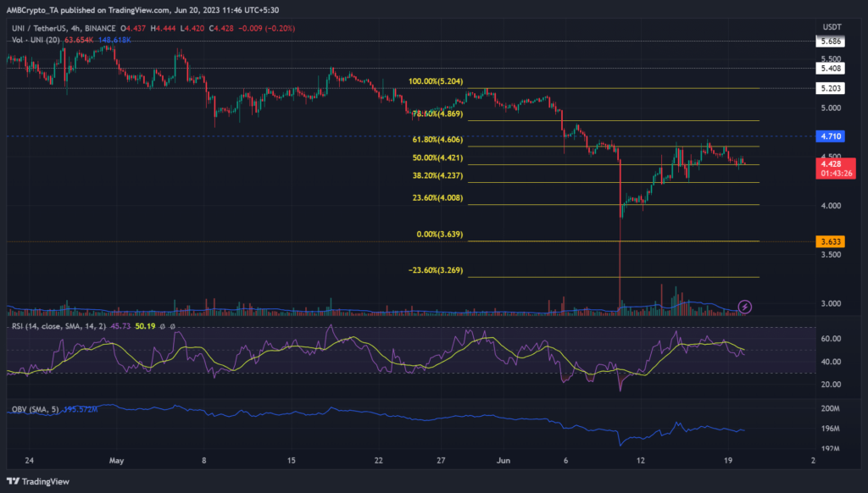Click the Jun label on the time axis
This screenshot has height=493, width=868.
(x=504, y=460)
